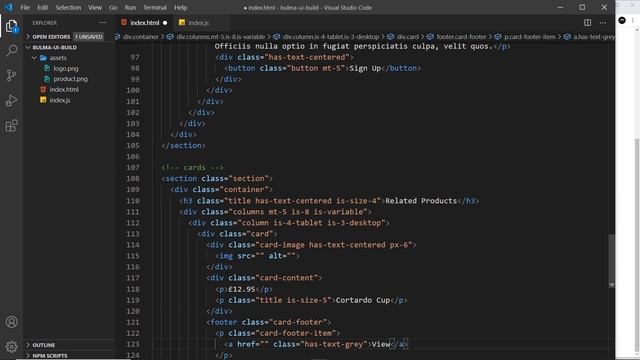Collapse the assets folder
This screenshot has height=360, width=640.
[x=58, y=58]
